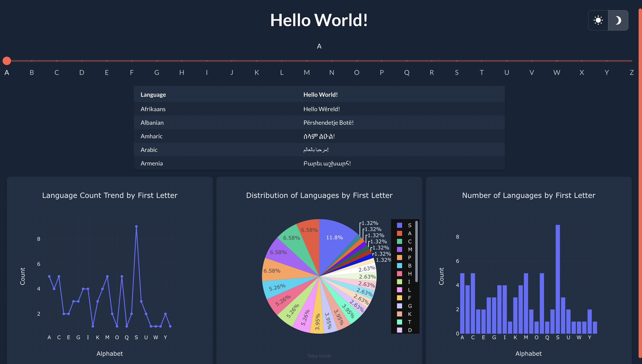Switch to light mode sun icon
642x364 pixels.
pyautogui.click(x=598, y=20)
